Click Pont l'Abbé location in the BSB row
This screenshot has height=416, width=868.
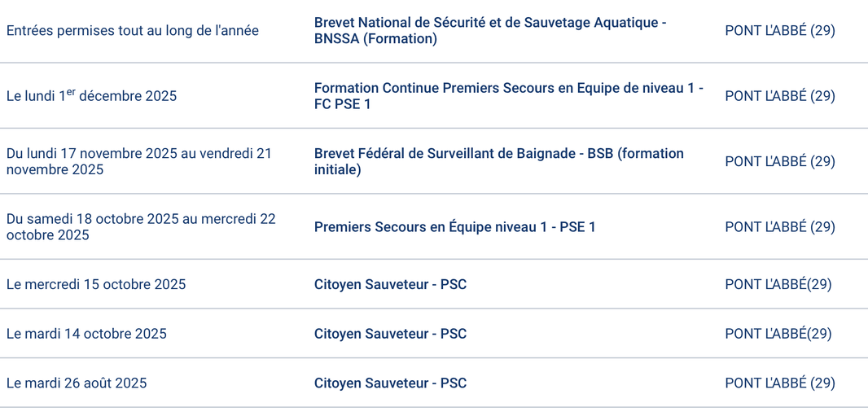779,161
